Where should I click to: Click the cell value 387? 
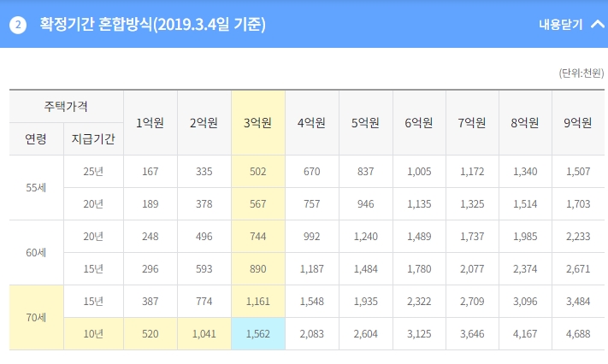coord(150,302)
